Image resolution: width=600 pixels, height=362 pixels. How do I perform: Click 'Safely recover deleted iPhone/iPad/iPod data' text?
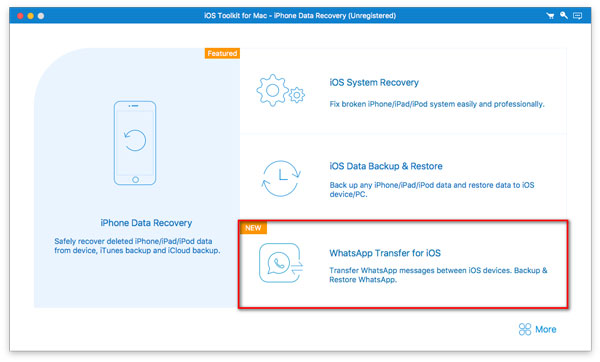click(137, 246)
